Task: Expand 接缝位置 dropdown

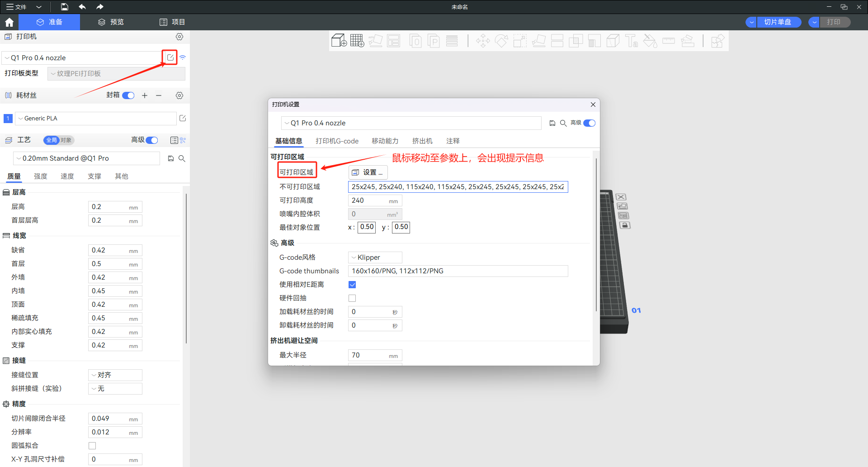Action: pos(115,375)
